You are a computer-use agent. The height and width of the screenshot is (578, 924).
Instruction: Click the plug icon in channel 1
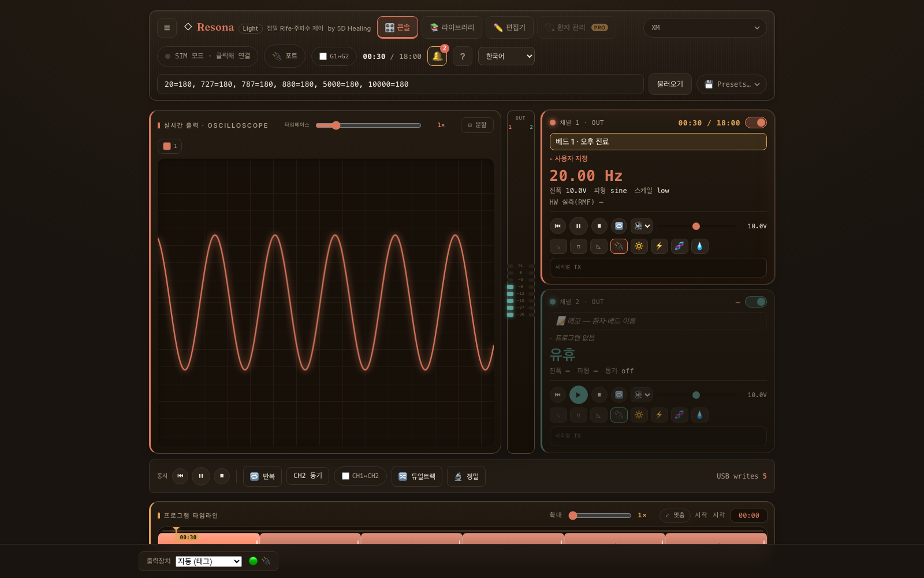pos(619,246)
